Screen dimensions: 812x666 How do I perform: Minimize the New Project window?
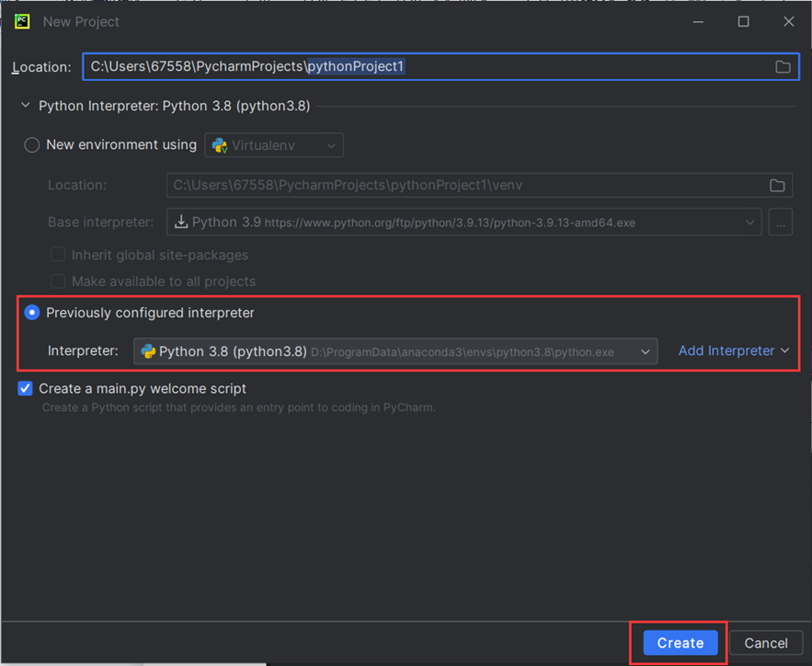click(x=698, y=22)
